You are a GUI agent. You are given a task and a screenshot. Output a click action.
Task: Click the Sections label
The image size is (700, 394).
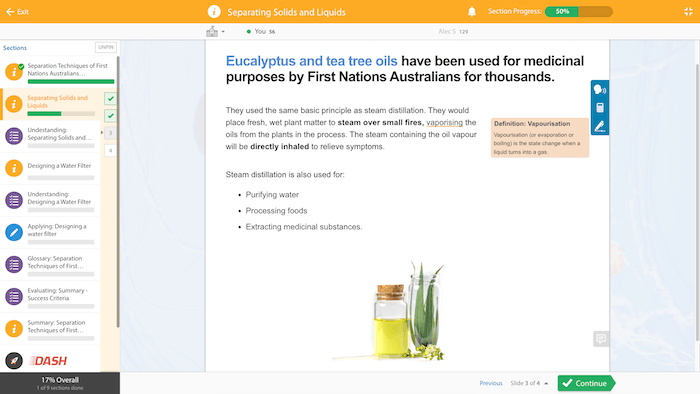click(15, 48)
